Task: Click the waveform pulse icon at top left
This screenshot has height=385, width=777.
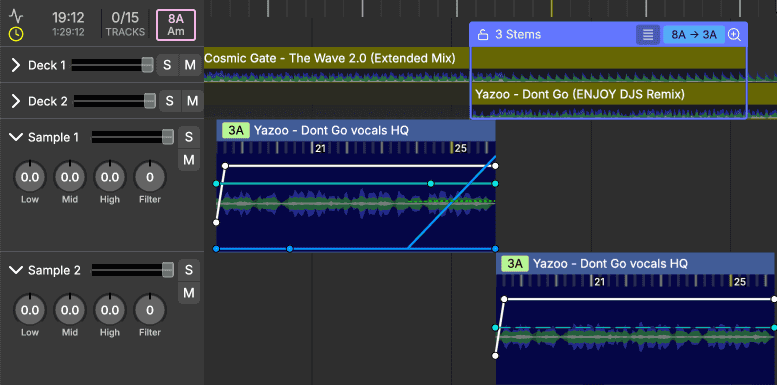Action: click(x=16, y=16)
